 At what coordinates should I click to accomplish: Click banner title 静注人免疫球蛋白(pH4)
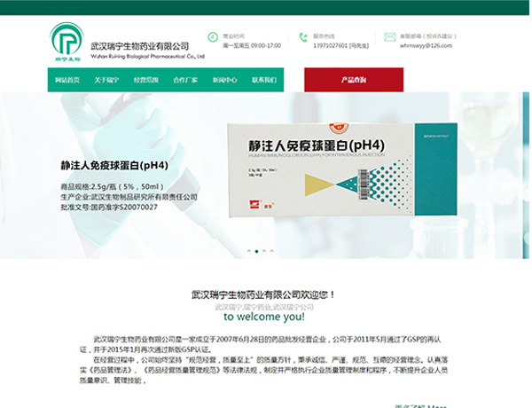(114, 165)
